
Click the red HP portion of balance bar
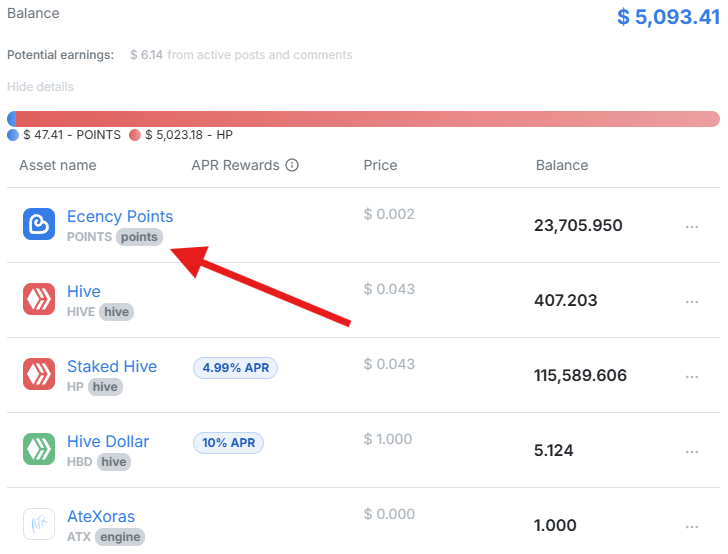pos(368,119)
